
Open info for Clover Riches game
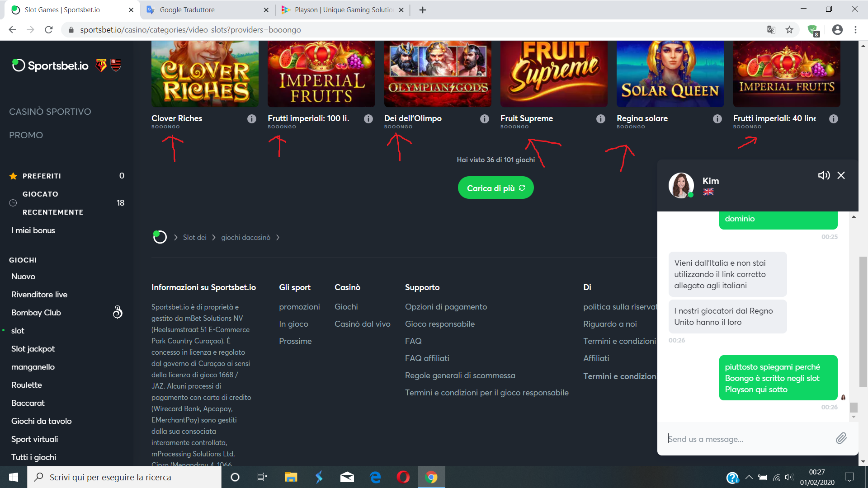[x=252, y=119]
